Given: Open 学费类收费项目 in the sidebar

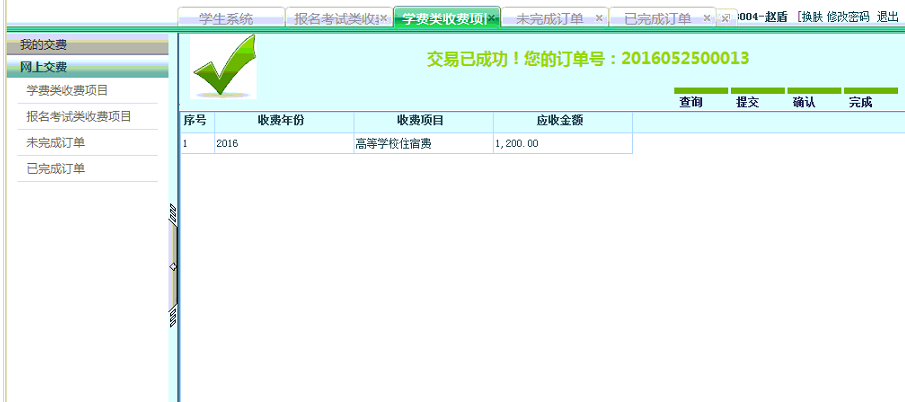Looking at the screenshot, I should 67,91.
